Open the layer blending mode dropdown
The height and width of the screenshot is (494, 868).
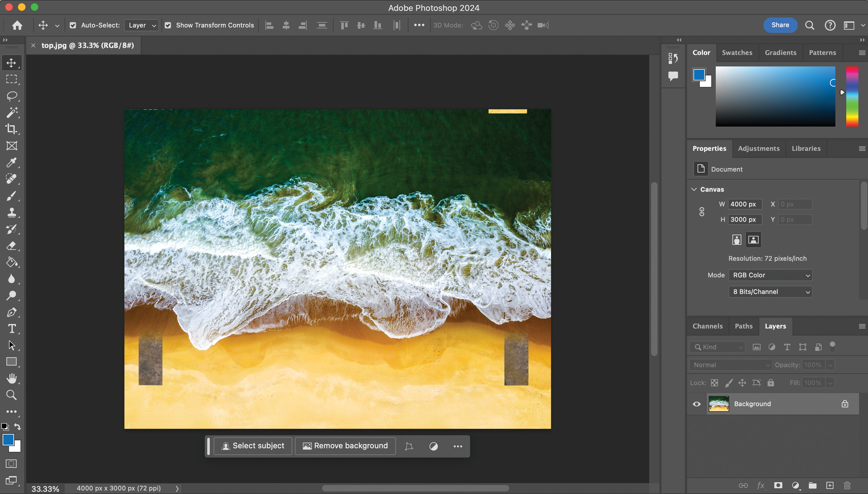click(x=730, y=365)
